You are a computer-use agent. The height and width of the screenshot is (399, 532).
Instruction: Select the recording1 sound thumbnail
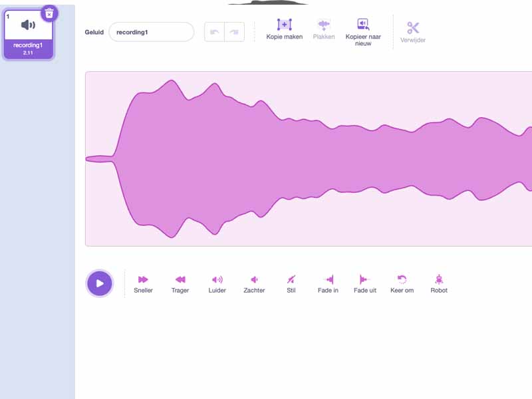point(28,33)
